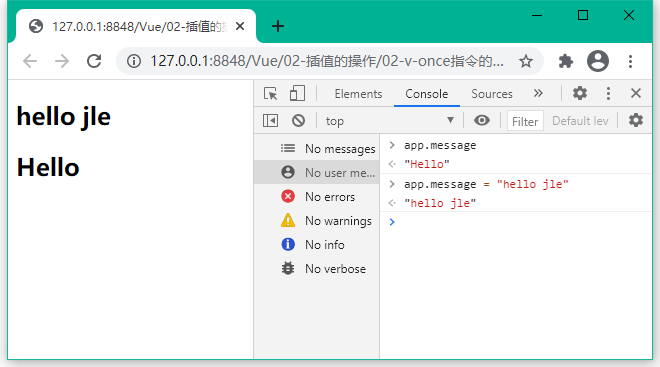Maximize the browser window
The image size is (660, 367).
(583, 16)
